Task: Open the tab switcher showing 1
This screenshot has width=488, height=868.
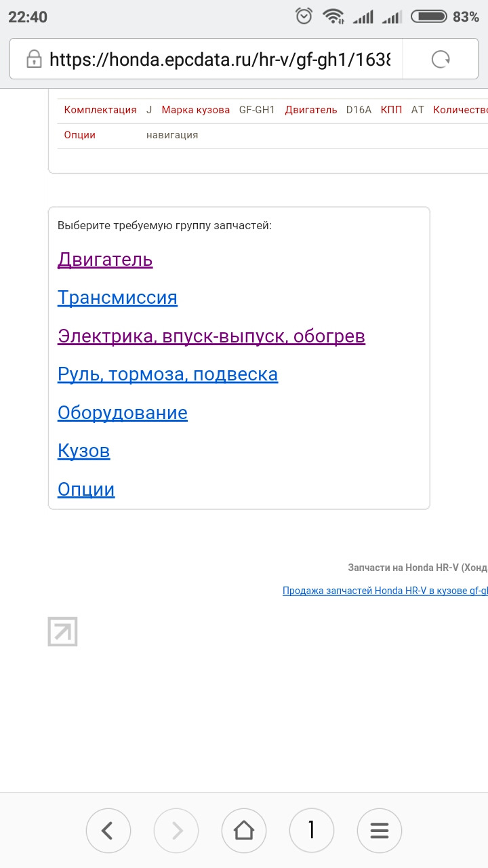Action: coord(312,830)
